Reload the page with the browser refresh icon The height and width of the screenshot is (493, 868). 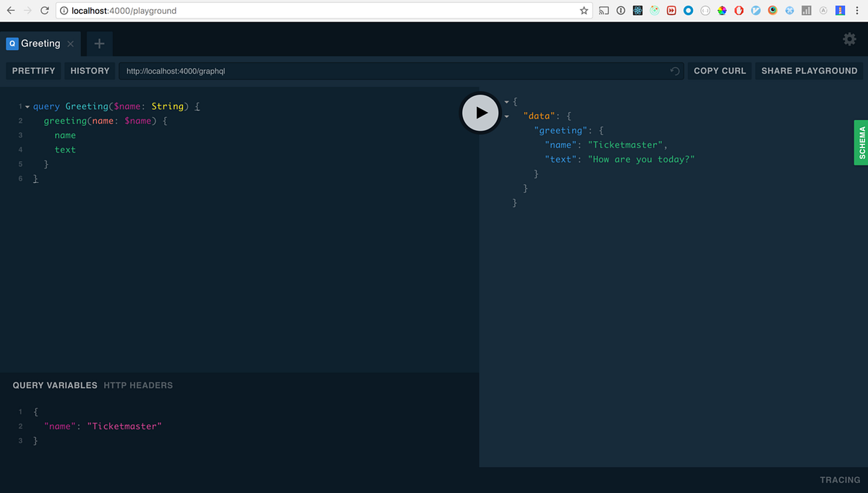(46, 11)
